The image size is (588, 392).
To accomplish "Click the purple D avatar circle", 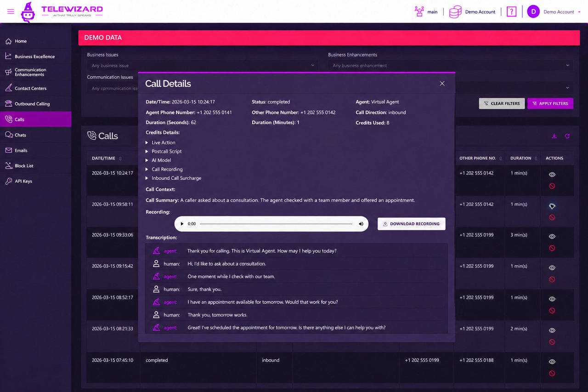I will (533, 12).
